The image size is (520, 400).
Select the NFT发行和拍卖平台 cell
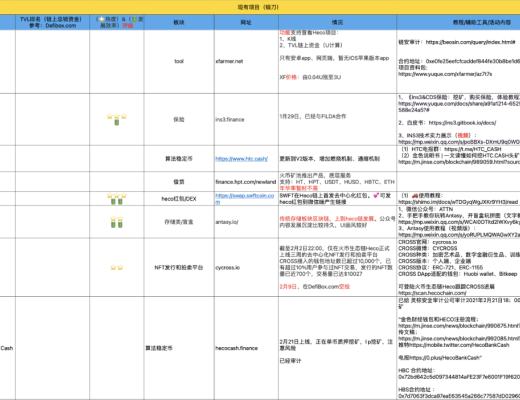(x=179, y=268)
